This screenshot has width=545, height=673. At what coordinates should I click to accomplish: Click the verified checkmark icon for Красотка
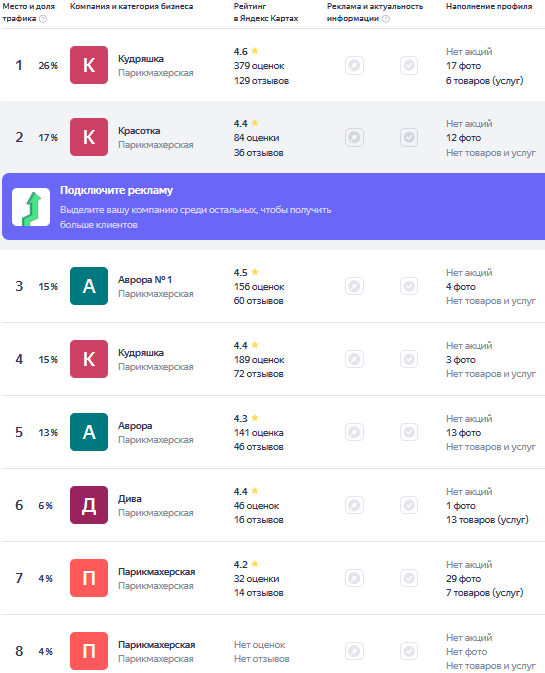(x=409, y=137)
